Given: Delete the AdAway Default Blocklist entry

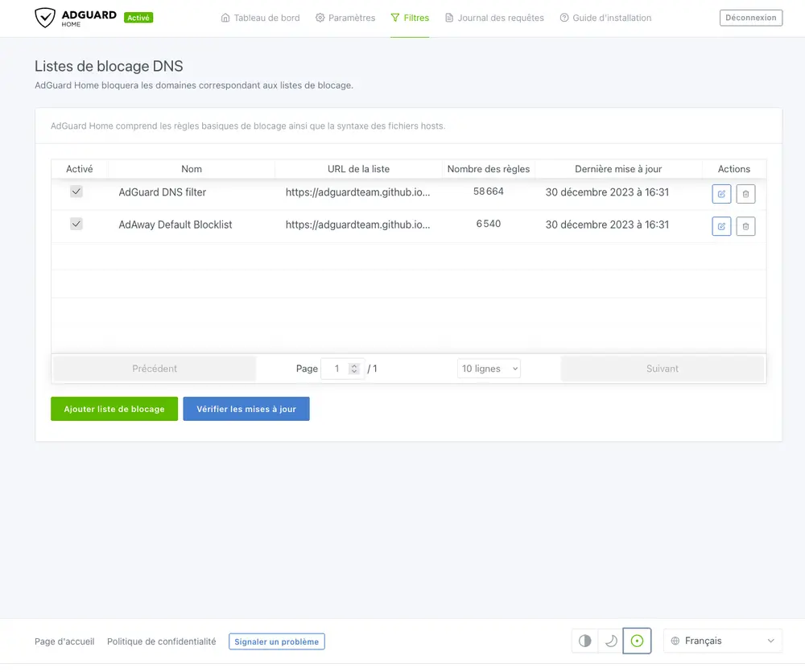Looking at the screenshot, I should click(x=745, y=226).
